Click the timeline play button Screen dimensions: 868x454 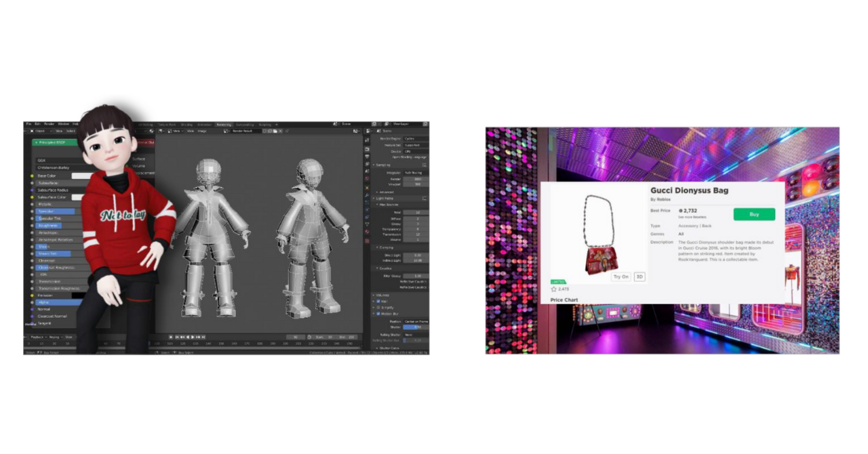point(193,337)
